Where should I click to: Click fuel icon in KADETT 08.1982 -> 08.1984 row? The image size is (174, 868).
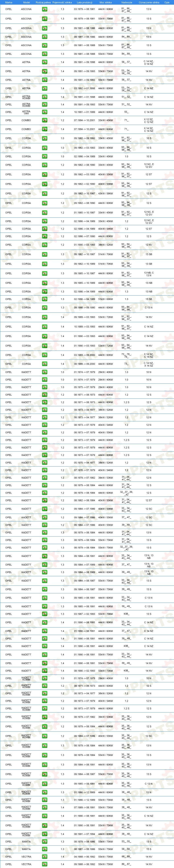pos(45,500)
